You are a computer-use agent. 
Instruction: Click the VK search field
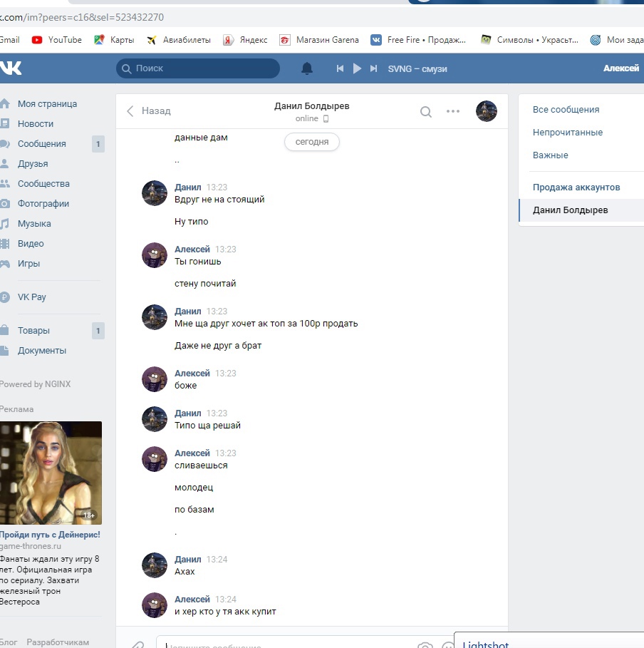coord(198,68)
